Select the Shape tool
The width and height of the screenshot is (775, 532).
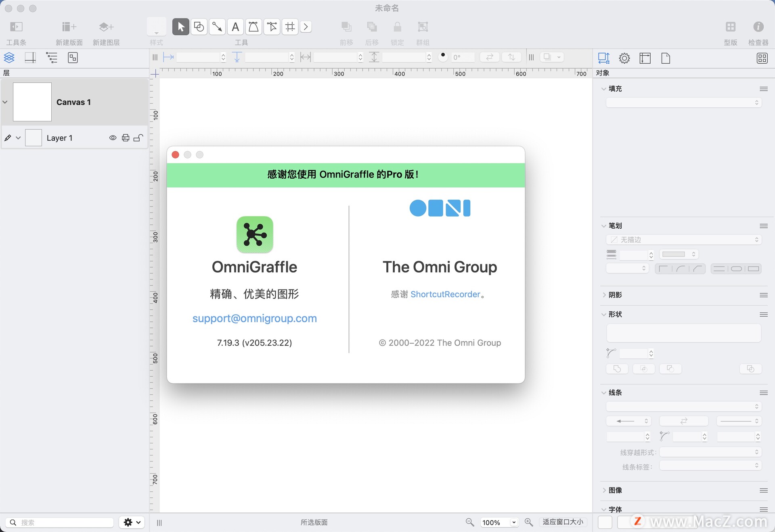click(x=199, y=27)
